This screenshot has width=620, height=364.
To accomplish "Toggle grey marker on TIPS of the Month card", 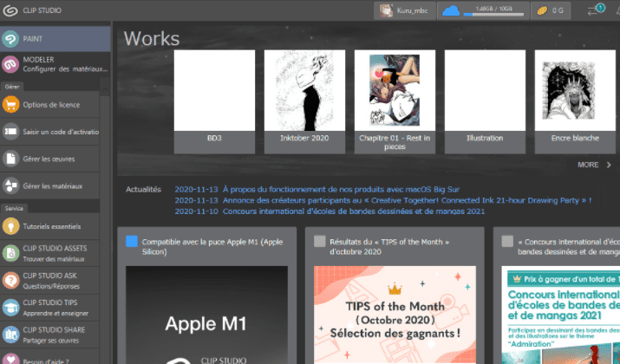I will point(319,242).
